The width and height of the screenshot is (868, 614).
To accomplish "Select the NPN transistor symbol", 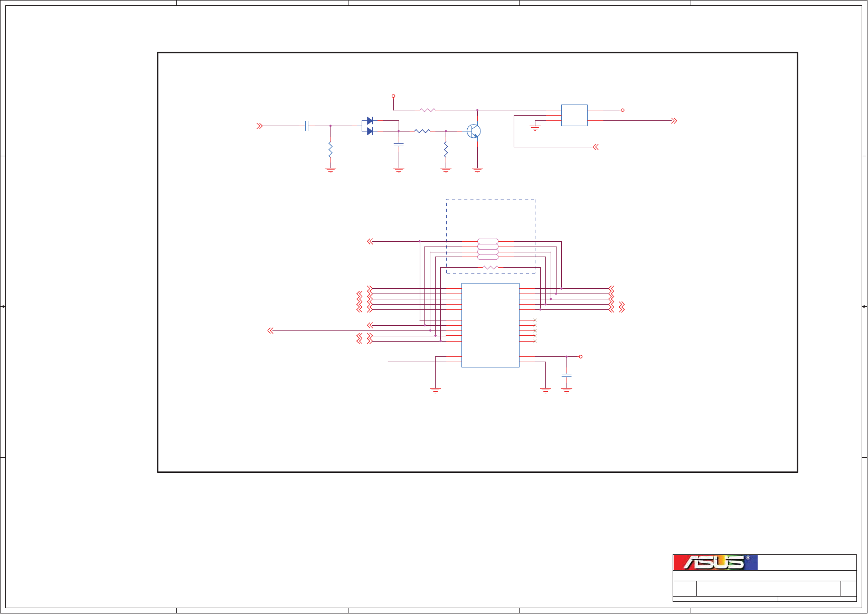I will pyautogui.click(x=474, y=131).
